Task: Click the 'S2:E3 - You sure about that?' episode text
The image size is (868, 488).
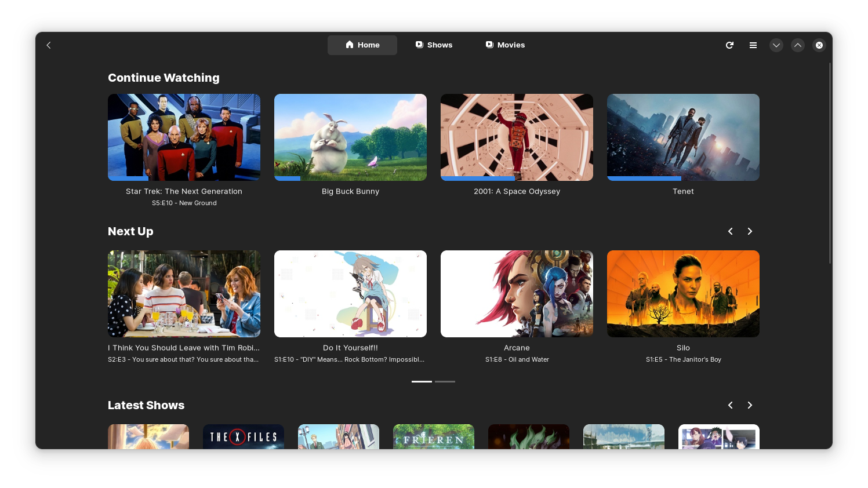Action: (x=184, y=359)
